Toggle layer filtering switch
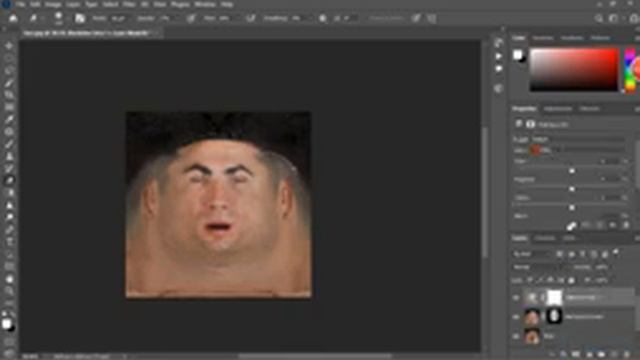The width and height of the screenshot is (640, 360). [x=616, y=253]
